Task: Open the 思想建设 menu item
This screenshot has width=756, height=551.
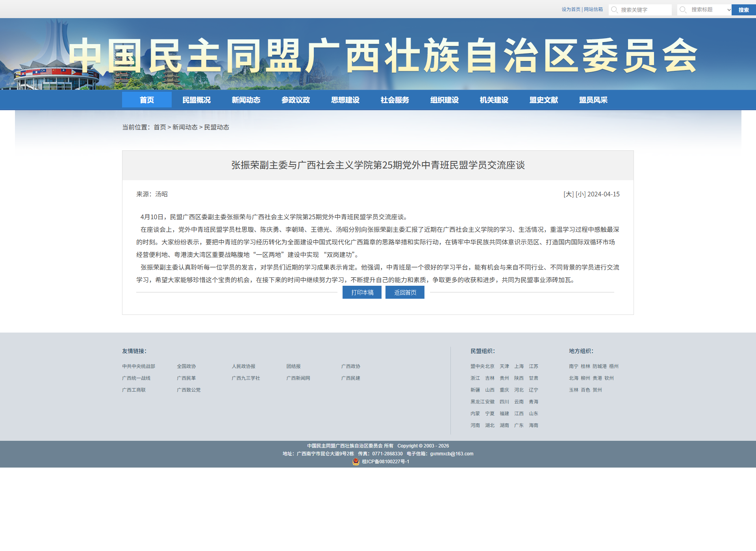Action: click(x=345, y=100)
